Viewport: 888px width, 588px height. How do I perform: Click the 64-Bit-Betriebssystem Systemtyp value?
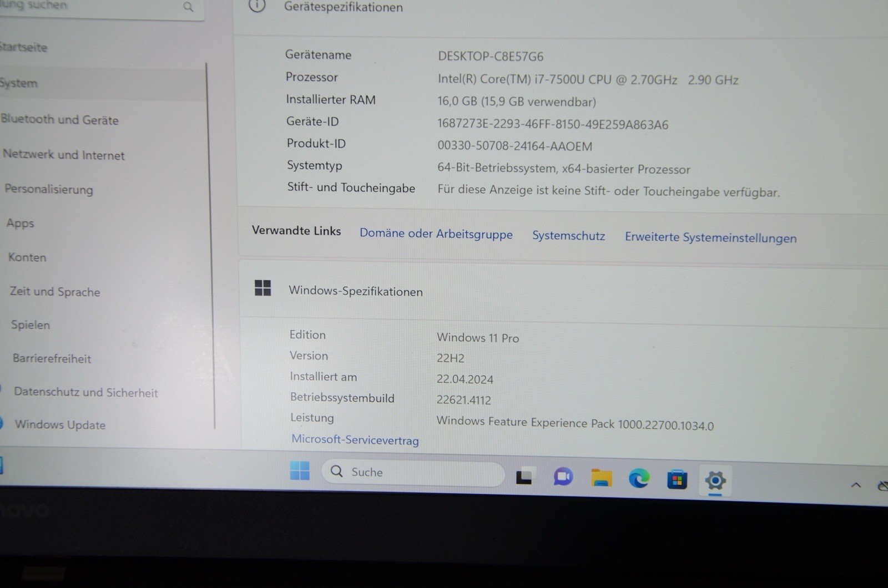pos(563,169)
